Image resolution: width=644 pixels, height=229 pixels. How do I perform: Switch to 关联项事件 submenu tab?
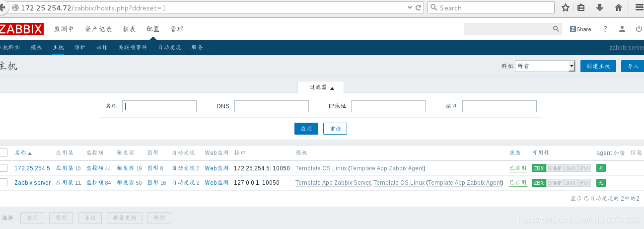point(133,48)
